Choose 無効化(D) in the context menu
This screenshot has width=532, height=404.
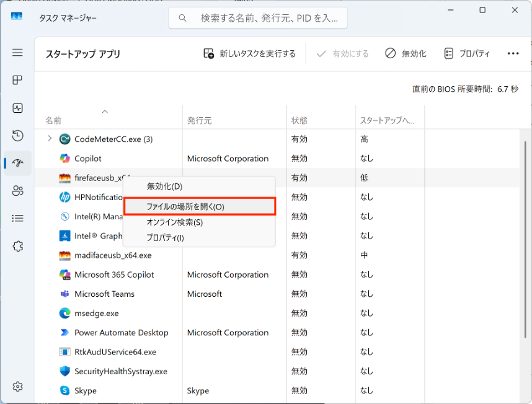pyautogui.click(x=165, y=186)
